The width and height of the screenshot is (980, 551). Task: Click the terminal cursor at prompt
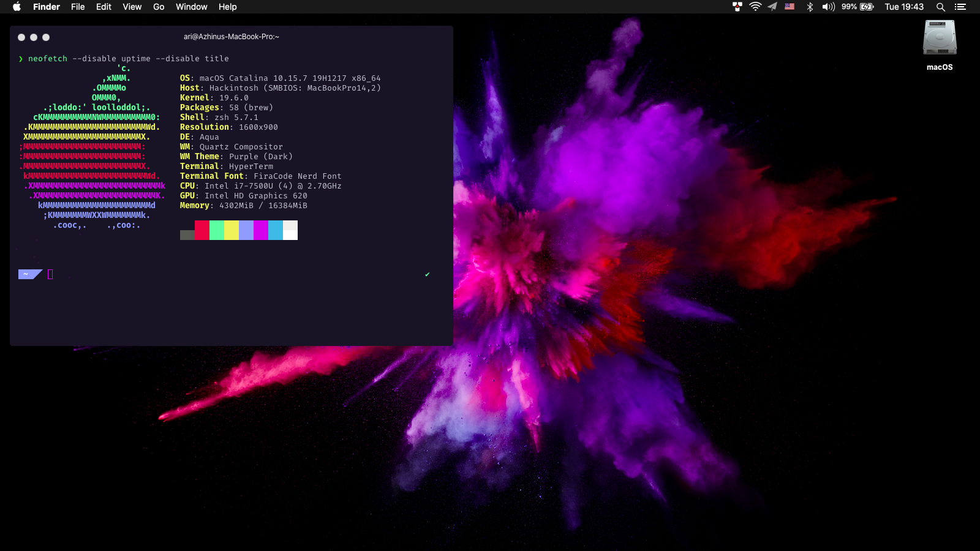pyautogui.click(x=50, y=274)
